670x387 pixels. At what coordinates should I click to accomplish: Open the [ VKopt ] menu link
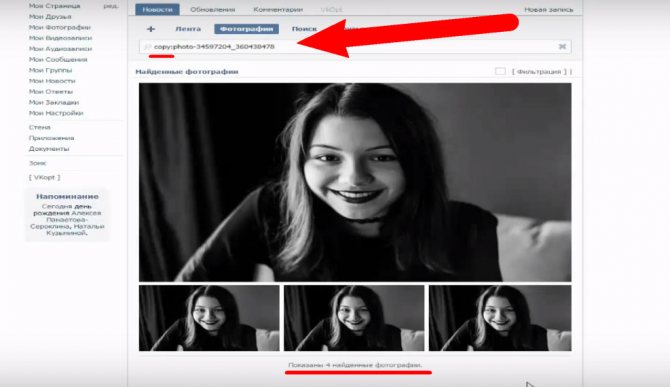pos(44,177)
